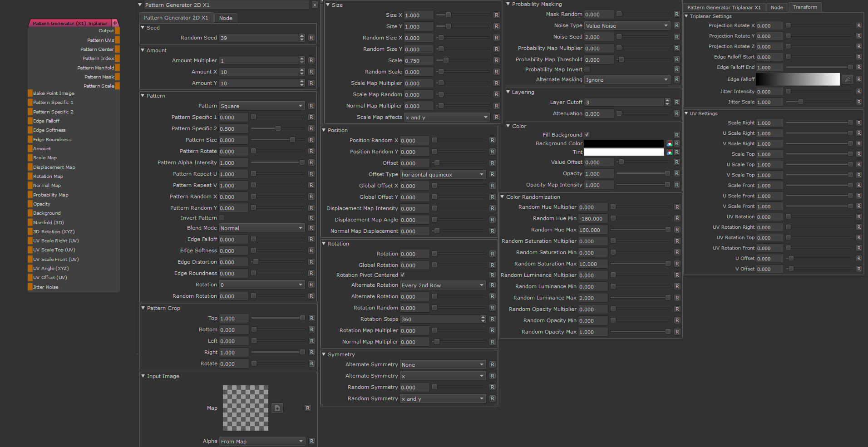The width and height of the screenshot is (868, 447).
Task: Close the Pattern Generator 2D X1 panel
Action: pos(315,5)
